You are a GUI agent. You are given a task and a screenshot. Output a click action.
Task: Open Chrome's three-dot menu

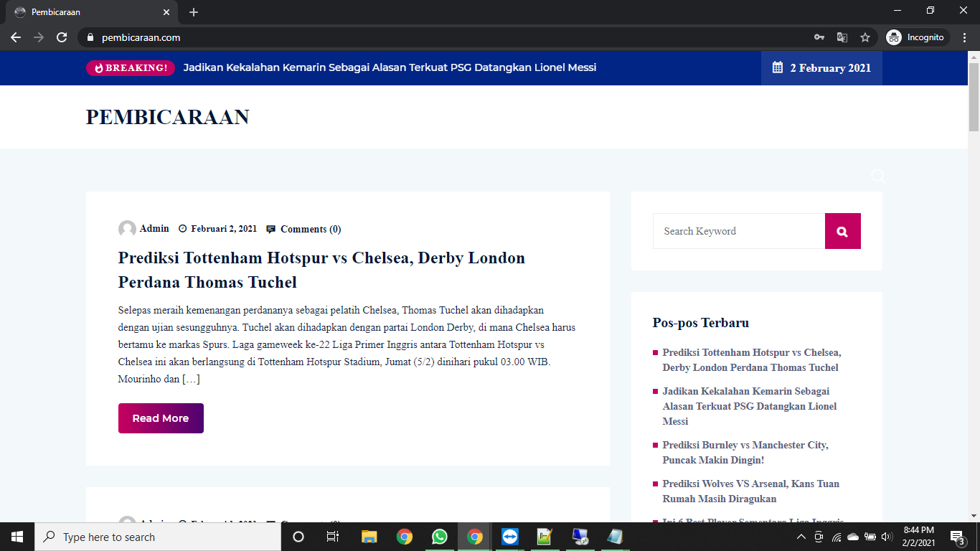point(965,37)
